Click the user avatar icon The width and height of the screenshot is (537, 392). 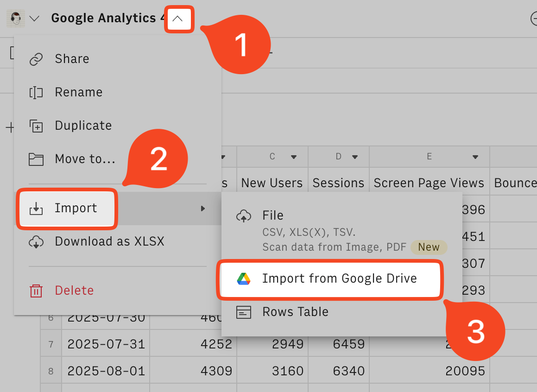pos(15,19)
